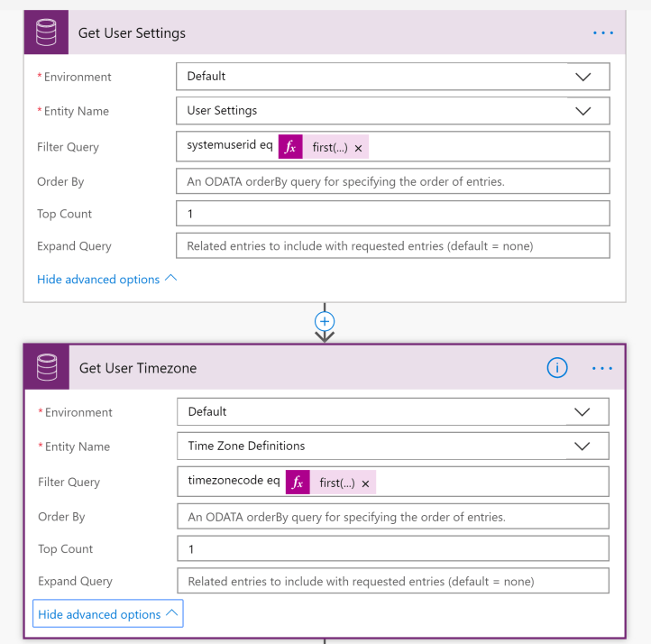This screenshot has width=651, height=644.
Task: Click the plus icon to insert a step
Action: pyautogui.click(x=325, y=321)
